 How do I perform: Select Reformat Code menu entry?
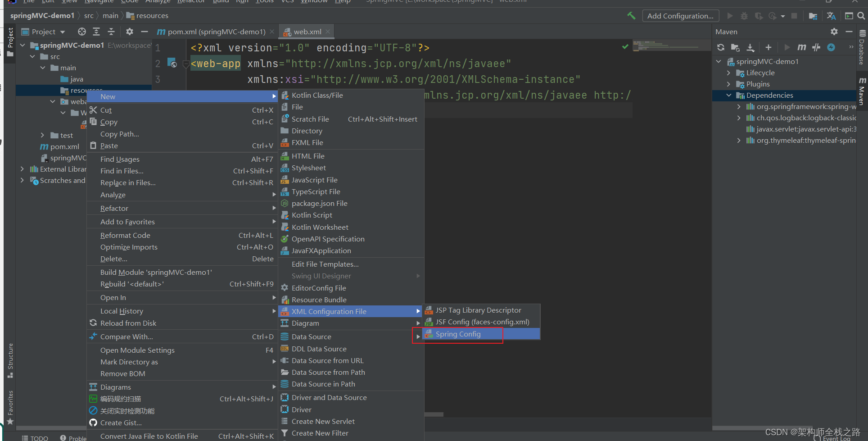182,235
